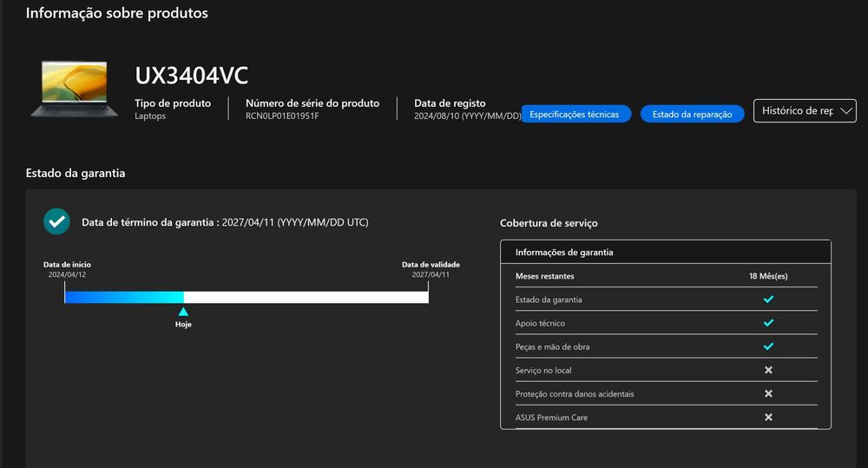This screenshot has height=468, width=868.
Task: Click the UX3404VC laptop thumbnail image
Action: tap(74, 89)
